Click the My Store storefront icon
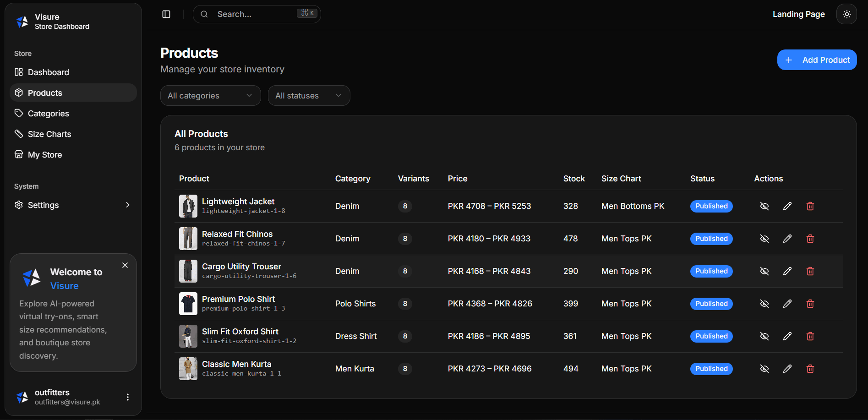 click(x=19, y=154)
